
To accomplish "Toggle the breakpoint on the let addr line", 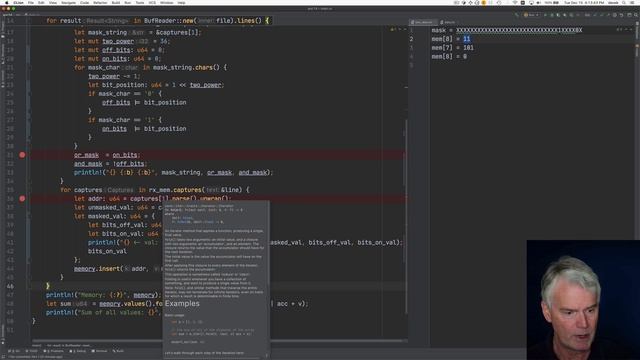I will (x=22, y=198).
